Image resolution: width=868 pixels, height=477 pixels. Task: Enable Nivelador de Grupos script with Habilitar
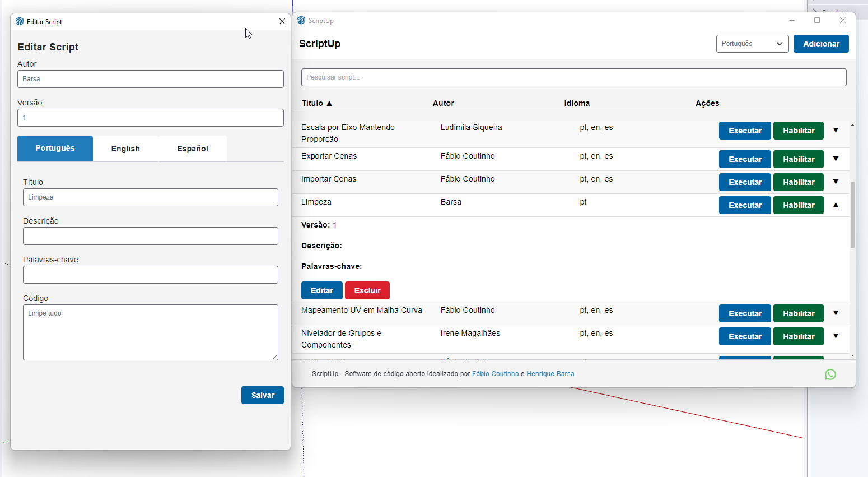point(799,336)
